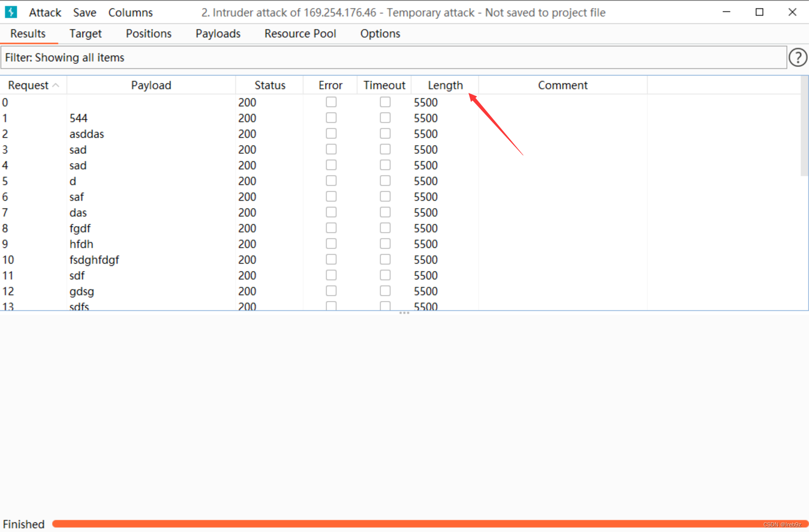Sort by the Error column header

330,85
